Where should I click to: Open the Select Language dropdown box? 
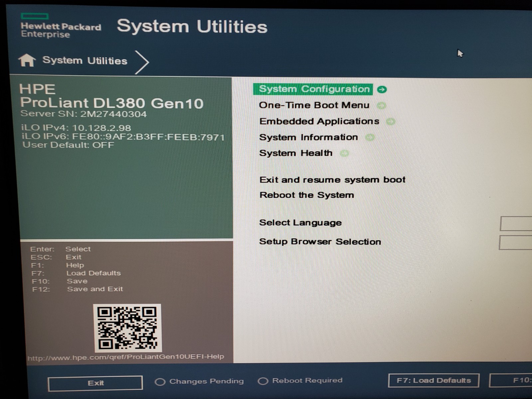coord(516,223)
